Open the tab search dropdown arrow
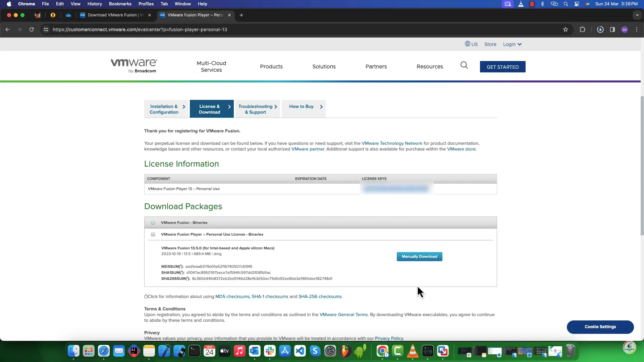Viewport: 644px width, 362px height. pos(637,15)
